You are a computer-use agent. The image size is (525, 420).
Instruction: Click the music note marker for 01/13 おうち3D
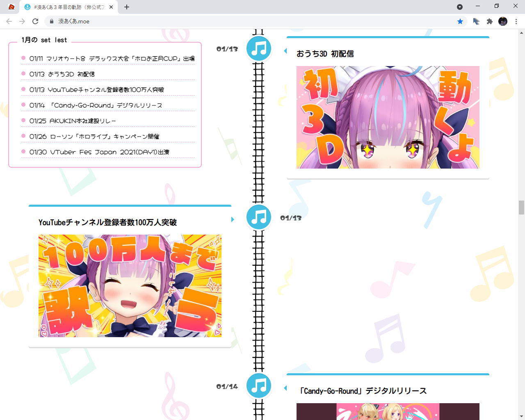[259, 48]
